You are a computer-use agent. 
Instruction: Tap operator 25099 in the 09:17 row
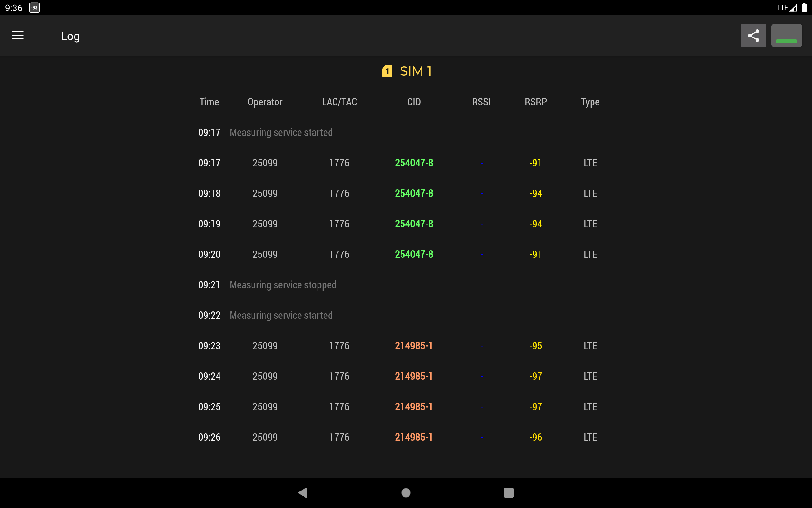click(265, 163)
